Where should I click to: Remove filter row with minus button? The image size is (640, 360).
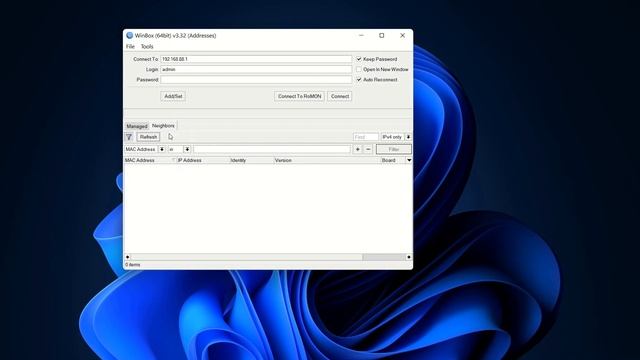368,149
